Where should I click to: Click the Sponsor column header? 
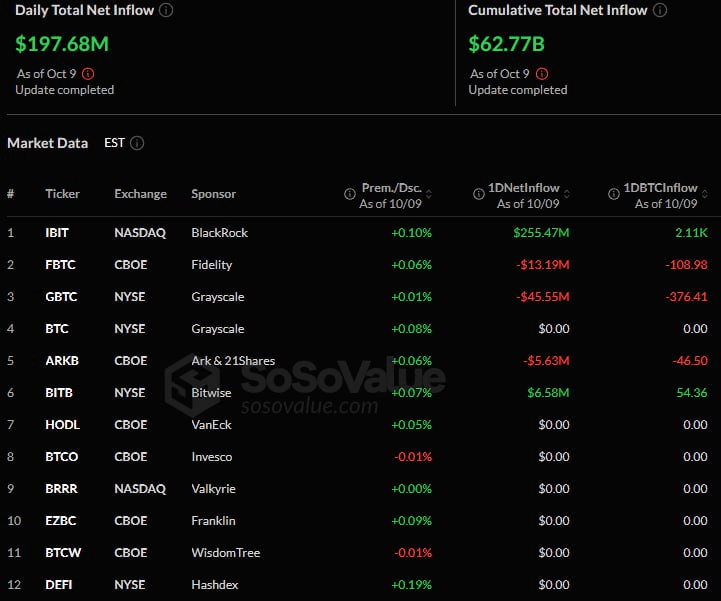click(x=213, y=194)
